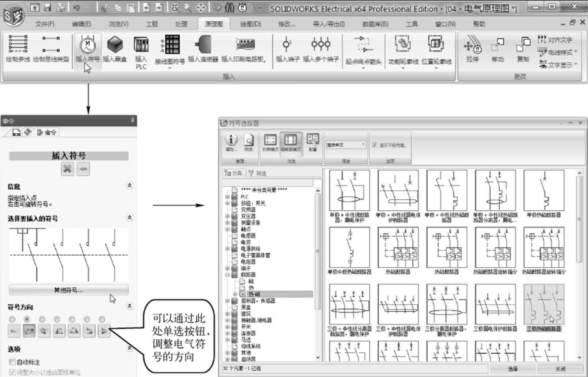The width and height of the screenshot is (588, 377).
Task: Select the 单极热磁断路器 symbol thumbnail
Action: [544, 194]
